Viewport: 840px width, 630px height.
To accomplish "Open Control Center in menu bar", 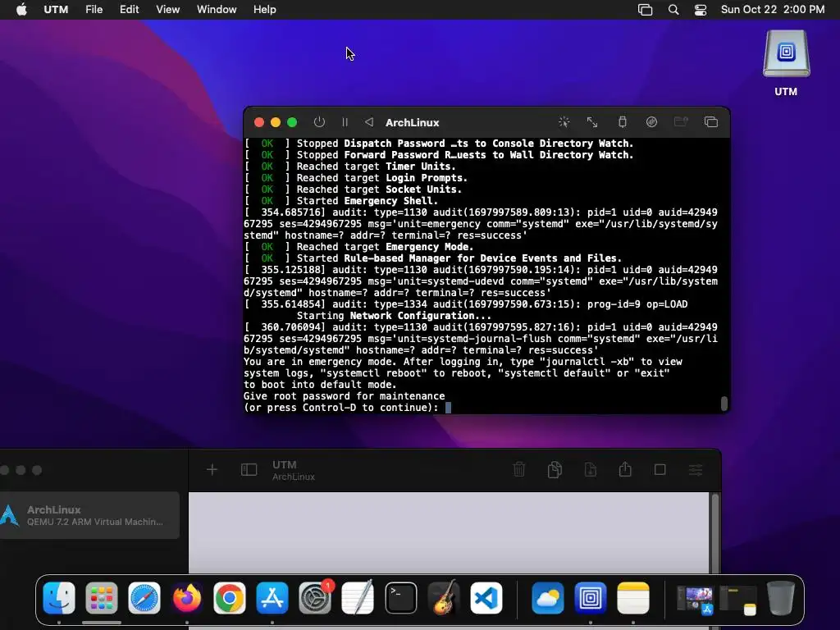I will [x=701, y=10].
